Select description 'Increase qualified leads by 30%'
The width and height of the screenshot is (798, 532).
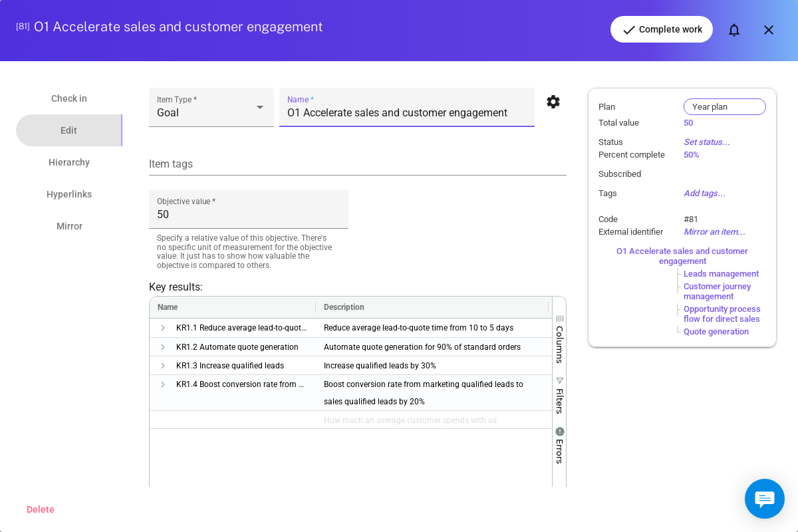point(380,366)
